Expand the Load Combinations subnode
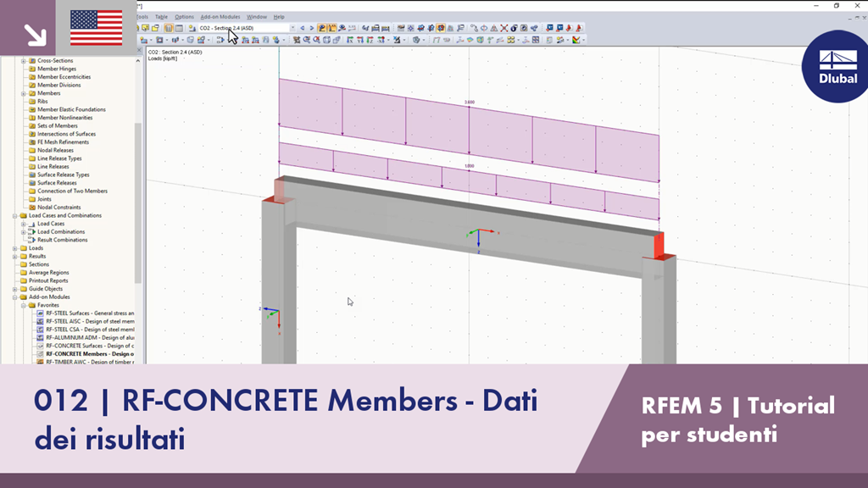This screenshot has width=868, height=488. coord(23,232)
